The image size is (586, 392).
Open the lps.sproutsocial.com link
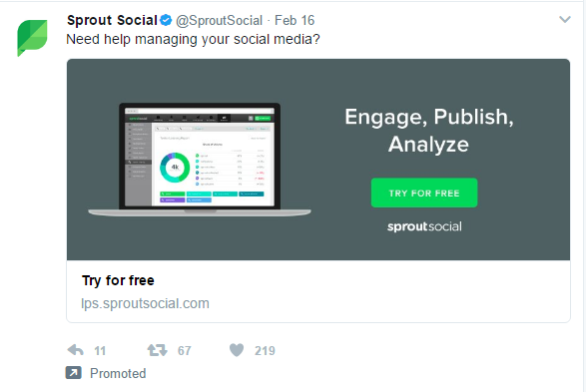145,303
